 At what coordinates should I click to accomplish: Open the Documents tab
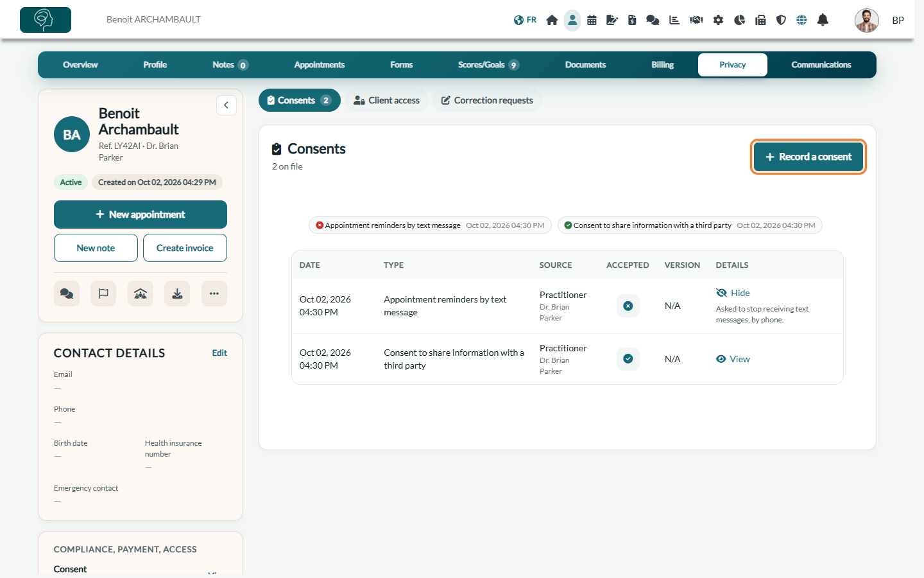(x=585, y=65)
